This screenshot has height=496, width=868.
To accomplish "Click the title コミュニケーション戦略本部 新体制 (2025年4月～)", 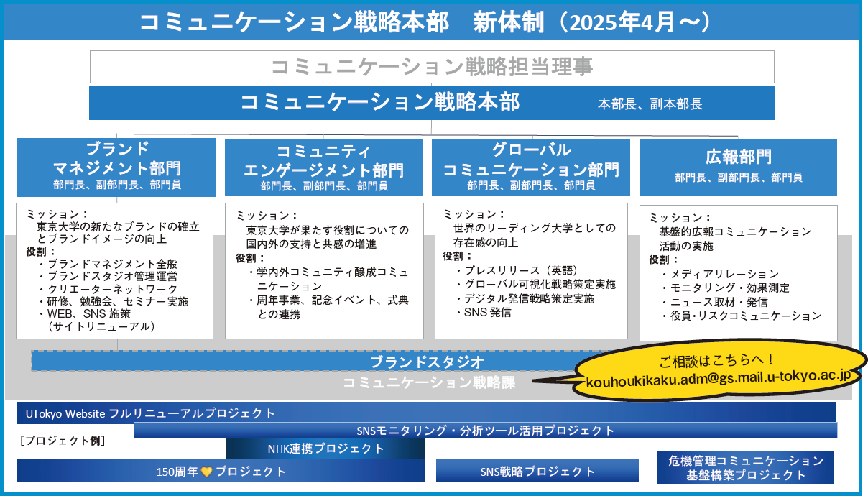I will [x=425, y=22].
